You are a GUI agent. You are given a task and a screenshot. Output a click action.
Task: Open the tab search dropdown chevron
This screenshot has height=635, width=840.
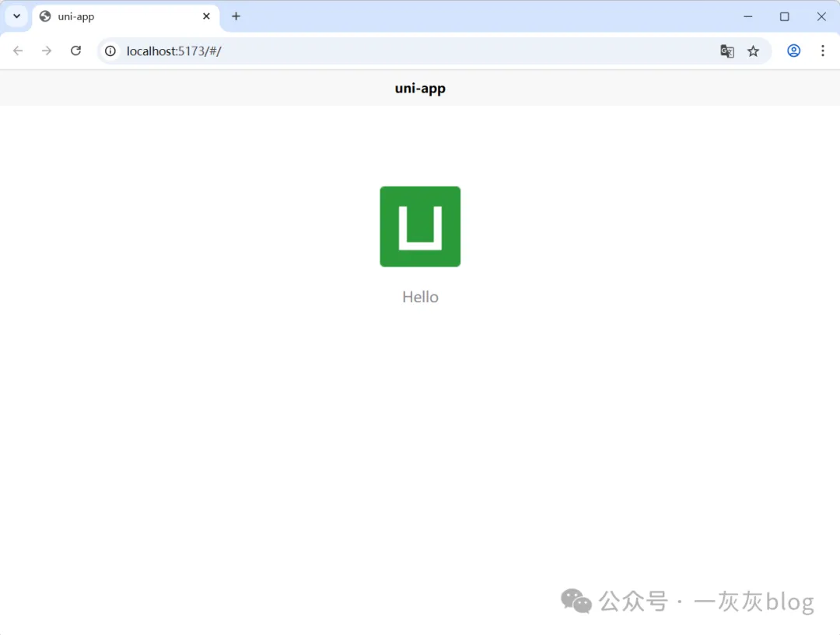coord(16,16)
